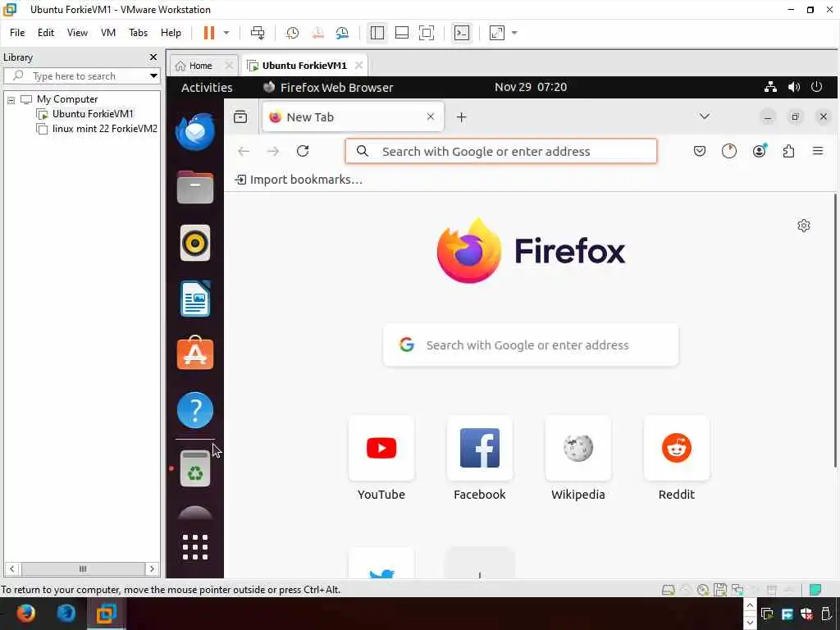Image resolution: width=840 pixels, height=630 pixels.
Task: Pause the virtual machine
Action: click(x=209, y=33)
